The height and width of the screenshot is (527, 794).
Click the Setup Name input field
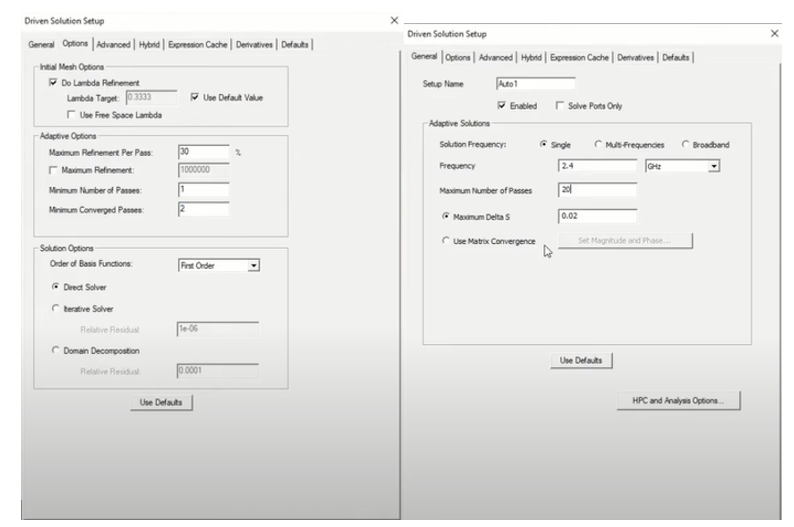[535, 84]
